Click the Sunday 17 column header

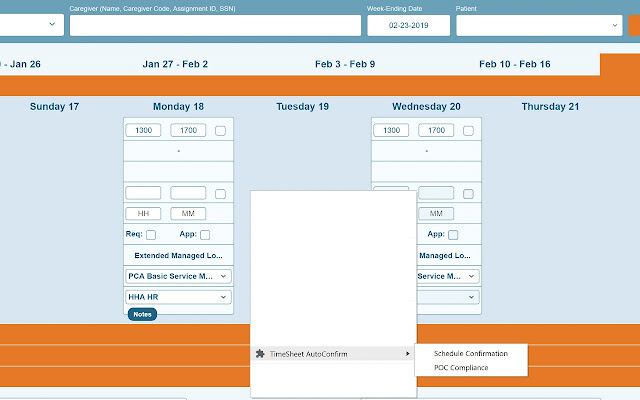[x=54, y=107]
